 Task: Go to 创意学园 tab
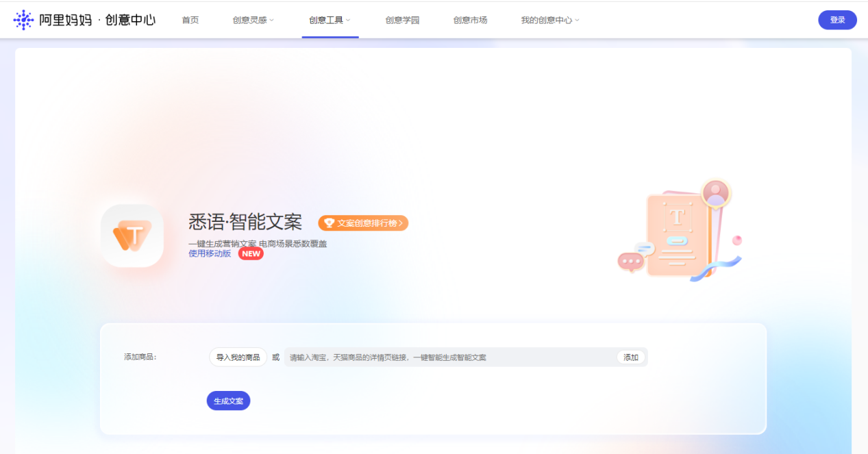tap(402, 20)
